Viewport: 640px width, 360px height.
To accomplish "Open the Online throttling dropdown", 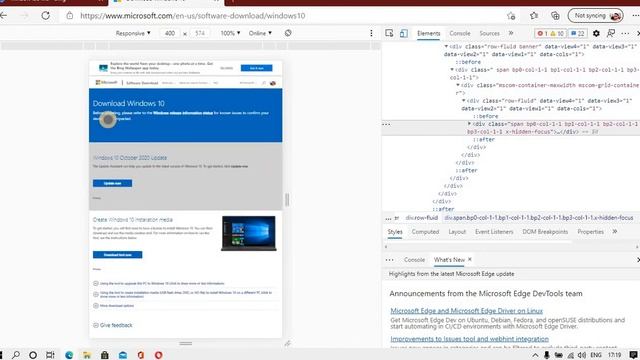I will coord(260,33).
